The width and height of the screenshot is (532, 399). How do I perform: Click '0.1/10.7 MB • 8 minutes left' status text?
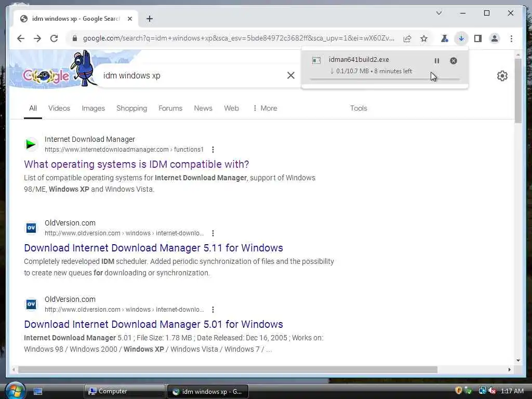[370, 71]
